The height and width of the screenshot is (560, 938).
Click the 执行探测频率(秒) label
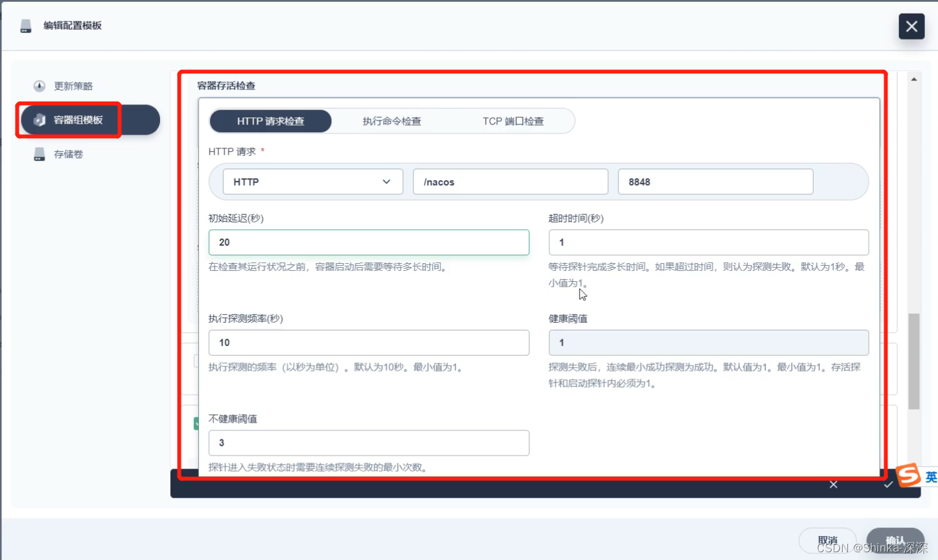246,319
